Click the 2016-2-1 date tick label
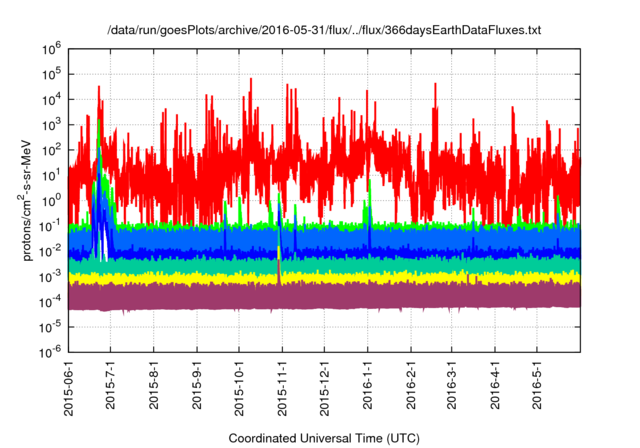640x448 pixels. point(411,384)
